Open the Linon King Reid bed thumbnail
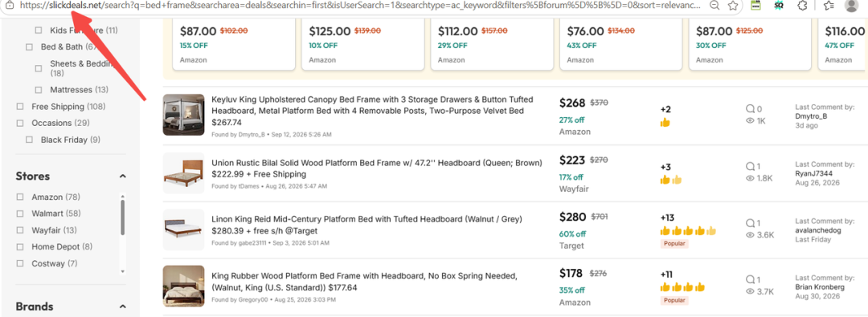Viewport: 868px width, 317px height. [184, 230]
